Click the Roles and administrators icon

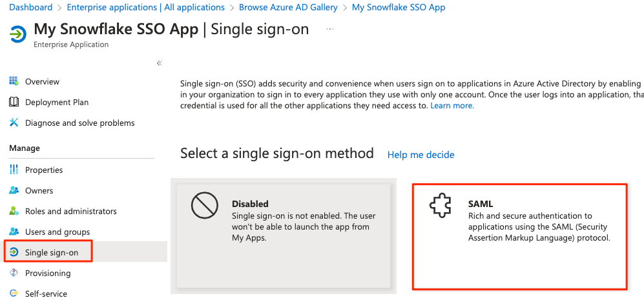click(14, 211)
